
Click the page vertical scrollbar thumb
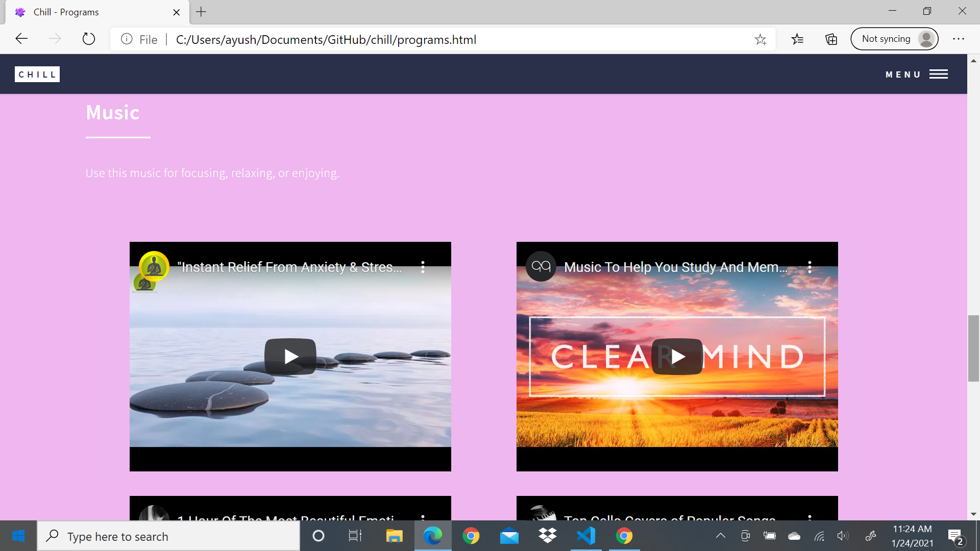(x=973, y=348)
